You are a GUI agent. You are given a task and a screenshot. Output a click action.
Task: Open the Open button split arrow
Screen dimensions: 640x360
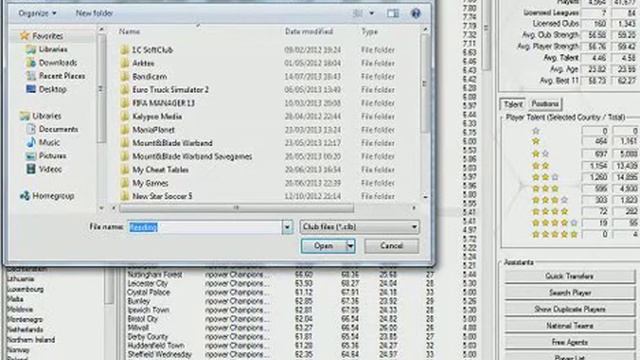point(350,246)
